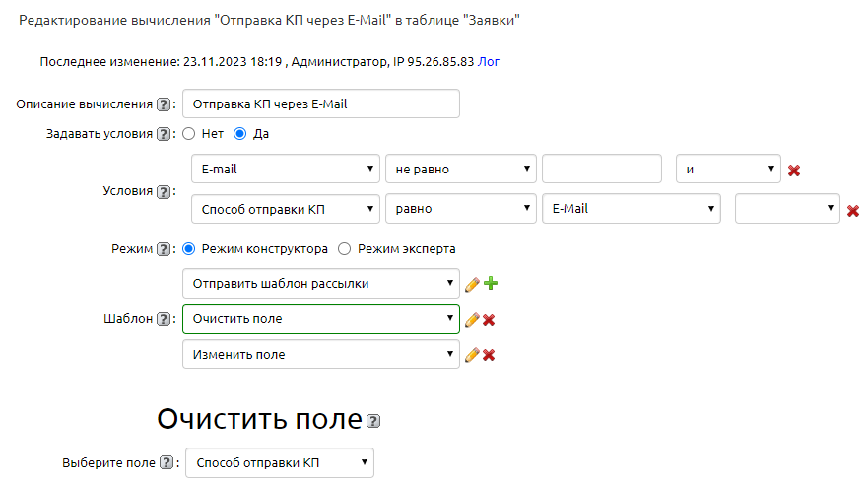Viewport: 868px width, 482px height.
Task: Show help next to 'Очистить поле' heading
Action: [x=373, y=422]
